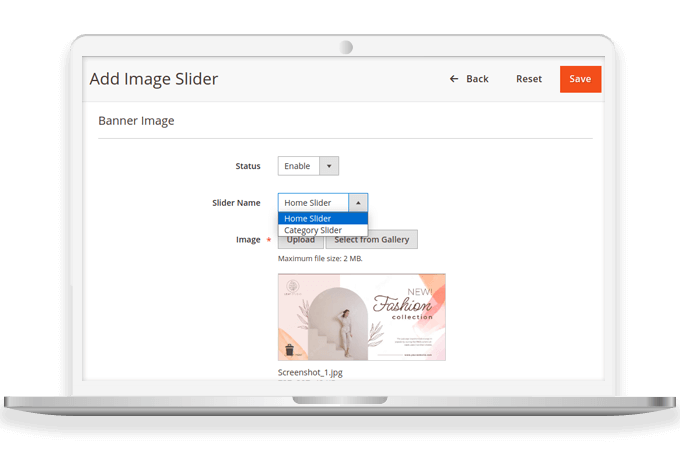Click the Banner Image section heading
680x450 pixels.
click(136, 121)
